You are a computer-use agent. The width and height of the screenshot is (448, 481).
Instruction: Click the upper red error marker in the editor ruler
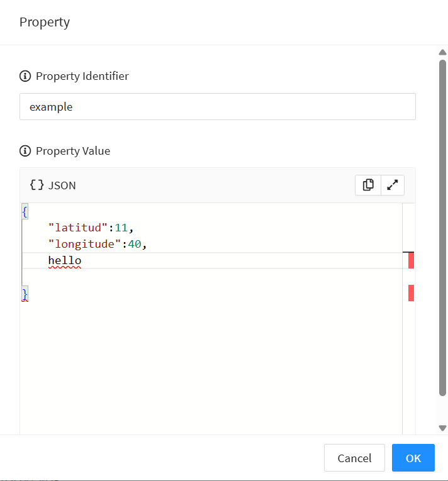(411, 260)
